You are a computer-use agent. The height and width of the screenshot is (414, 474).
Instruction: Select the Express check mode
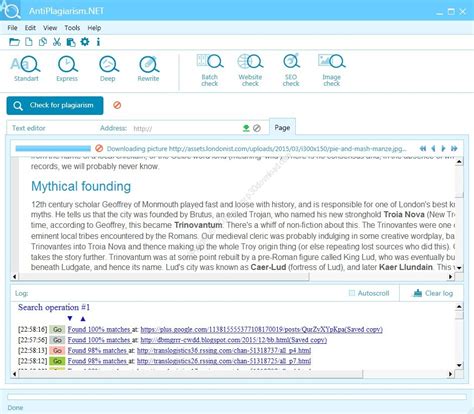click(67, 69)
